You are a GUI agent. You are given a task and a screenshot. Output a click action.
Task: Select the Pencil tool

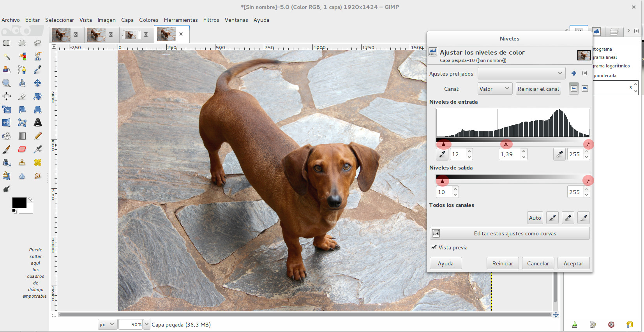point(38,136)
